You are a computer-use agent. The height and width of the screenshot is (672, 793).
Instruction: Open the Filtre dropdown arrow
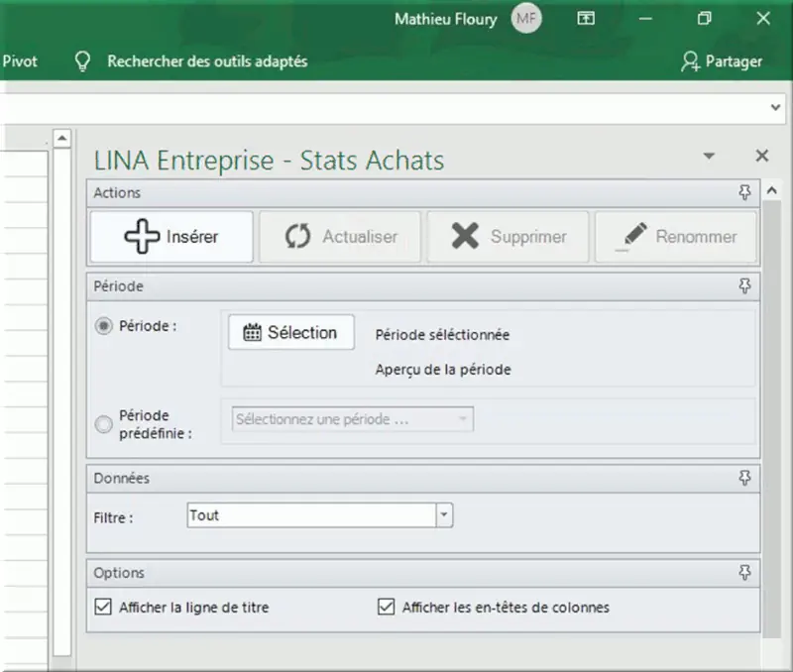(444, 515)
